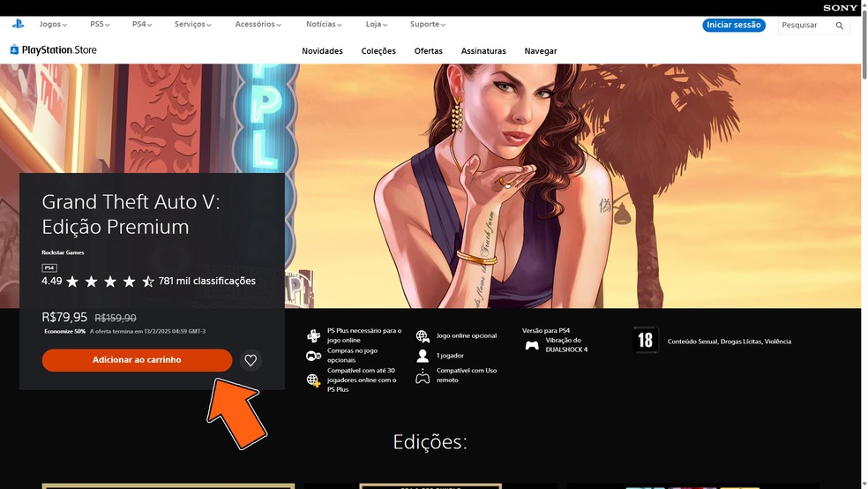Click the Vibração do DUALSHOCK 4 text
Screen dimensions: 868x489
pos(566,345)
